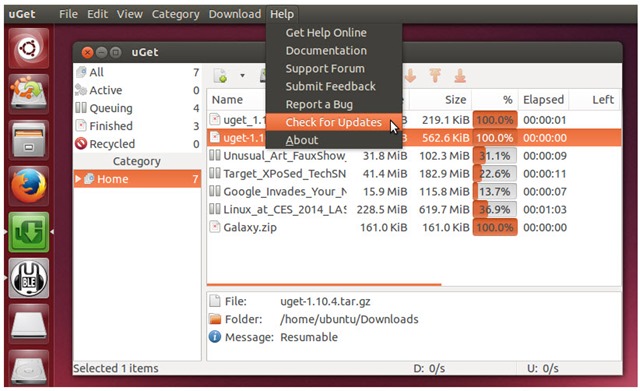This screenshot has height=391, width=640.
Task: Click the paused icon beside Linux_at_CES_2014
Action: tap(215, 209)
